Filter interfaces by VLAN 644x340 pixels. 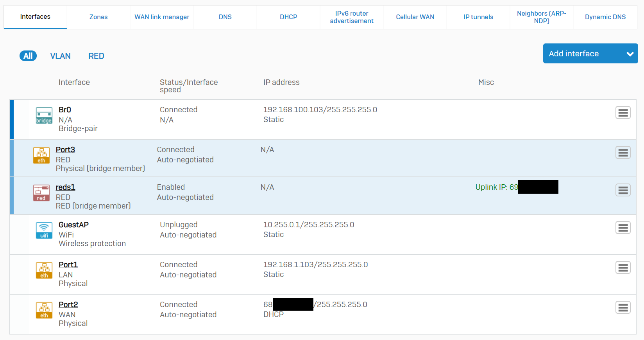coord(60,56)
